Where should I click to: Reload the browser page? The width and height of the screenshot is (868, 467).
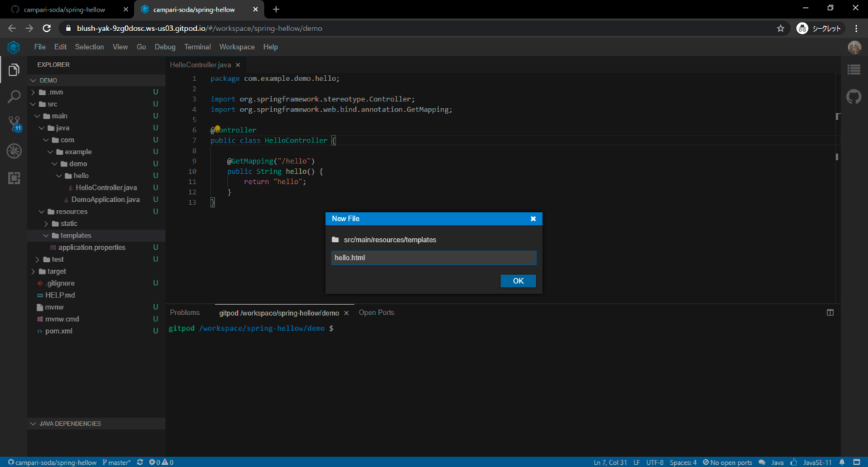click(46, 28)
